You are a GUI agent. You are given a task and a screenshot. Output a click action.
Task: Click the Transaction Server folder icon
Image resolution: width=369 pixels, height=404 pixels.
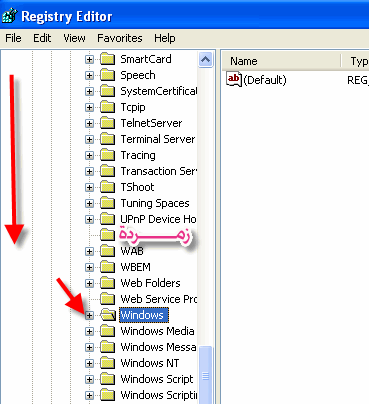coord(107,171)
